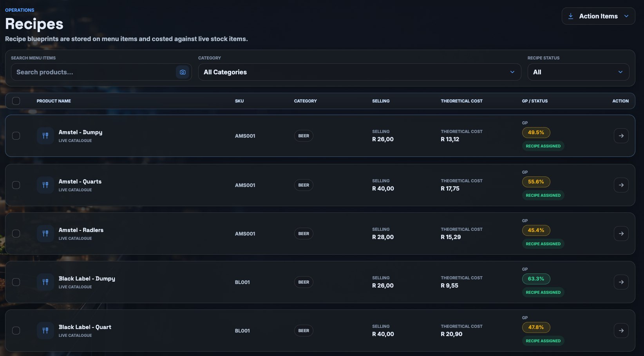Click the fork-knife icon for Black Label - Dumpy

click(x=45, y=282)
